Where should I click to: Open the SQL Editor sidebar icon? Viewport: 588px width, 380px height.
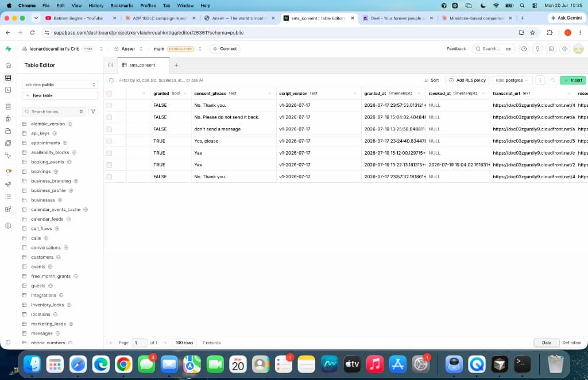click(8, 90)
